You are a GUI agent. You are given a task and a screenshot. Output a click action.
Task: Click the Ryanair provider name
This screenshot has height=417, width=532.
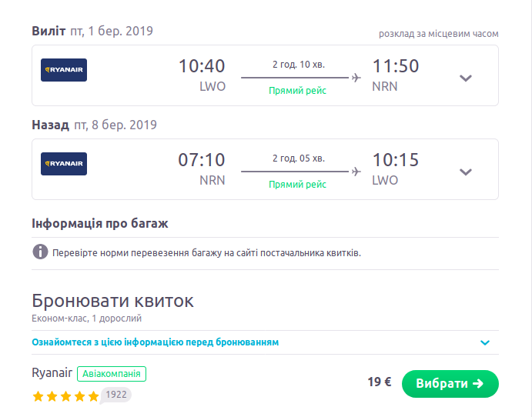click(52, 373)
